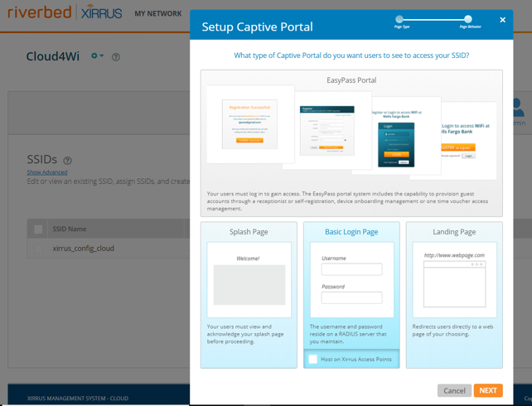Select the Basic Login Page option

click(x=351, y=295)
